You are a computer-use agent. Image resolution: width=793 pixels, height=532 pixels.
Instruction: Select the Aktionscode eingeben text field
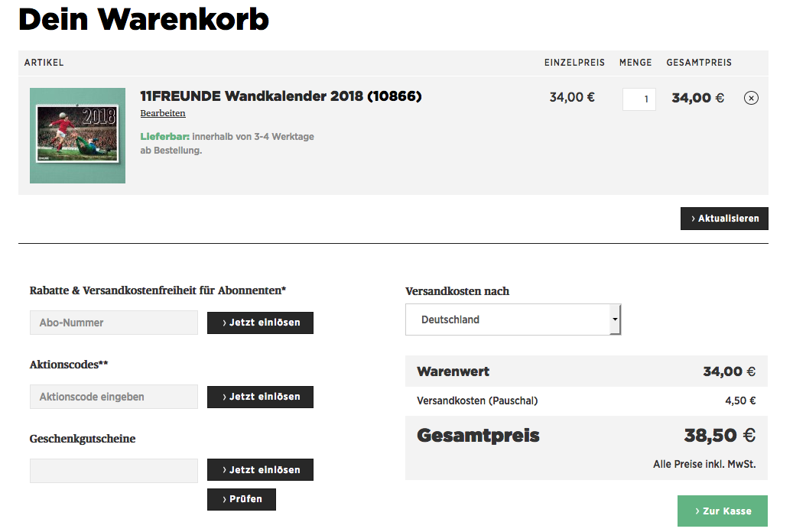pos(114,397)
